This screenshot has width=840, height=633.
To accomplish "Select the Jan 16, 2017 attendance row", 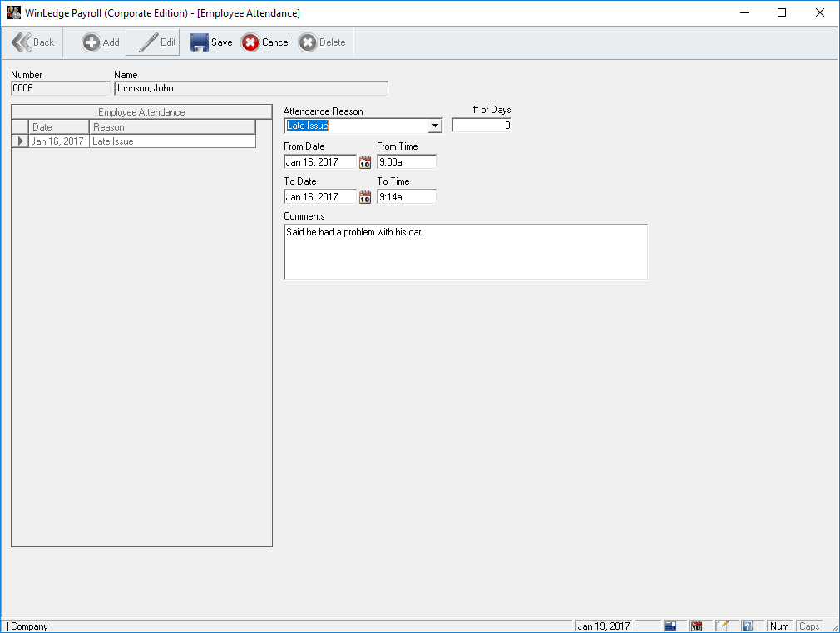I will [57, 141].
